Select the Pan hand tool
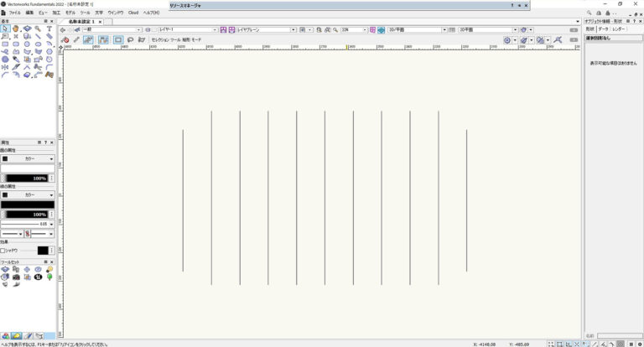644x347 pixels. (16, 29)
